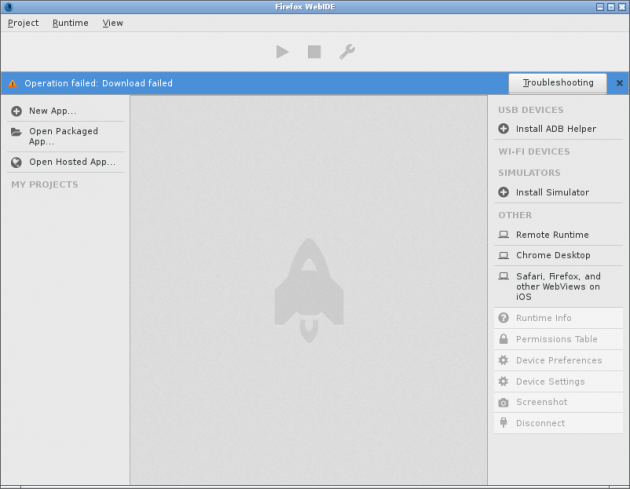This screenshot has width=630, height=489.
Task: Maximize the Firefox WebIDE window
Action: pos(611,7)
